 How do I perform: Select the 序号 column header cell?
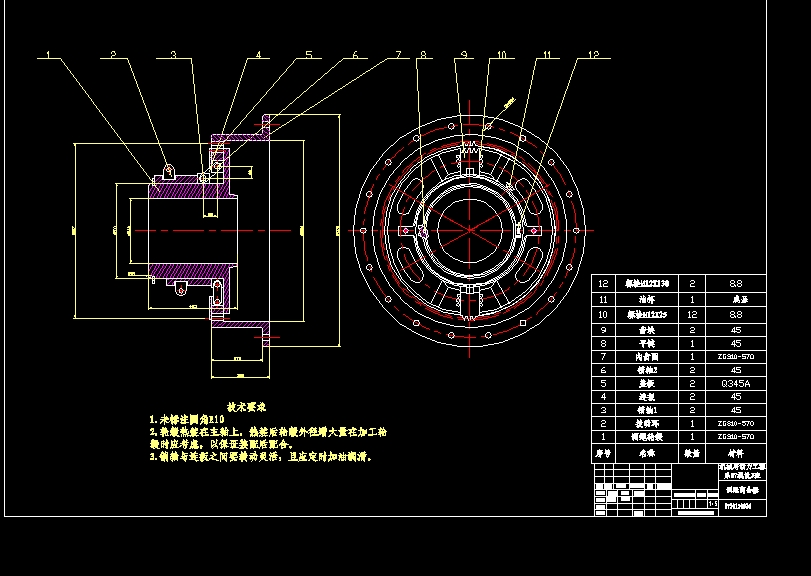pyautogui.click(x=603, y=451)
